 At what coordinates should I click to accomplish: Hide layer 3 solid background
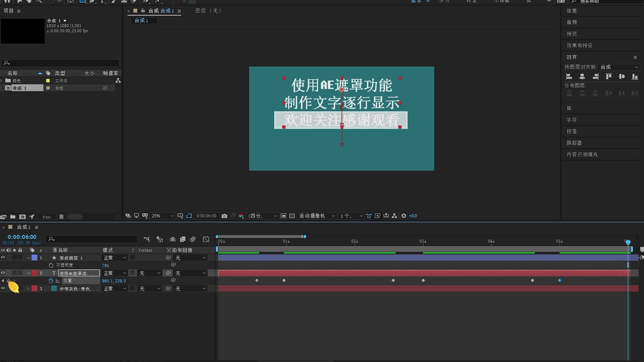click(x=3, y=288)
